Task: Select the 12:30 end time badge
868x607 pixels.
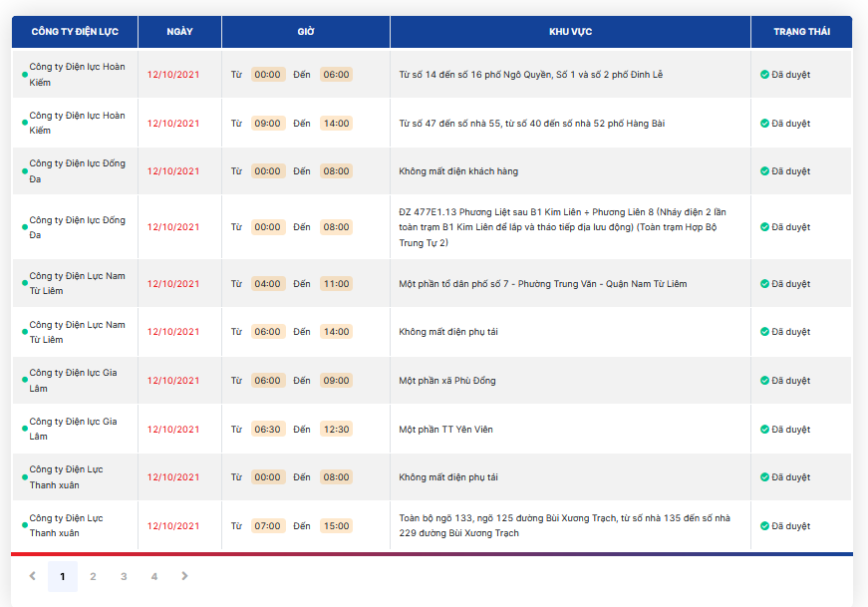Action: 336,430
